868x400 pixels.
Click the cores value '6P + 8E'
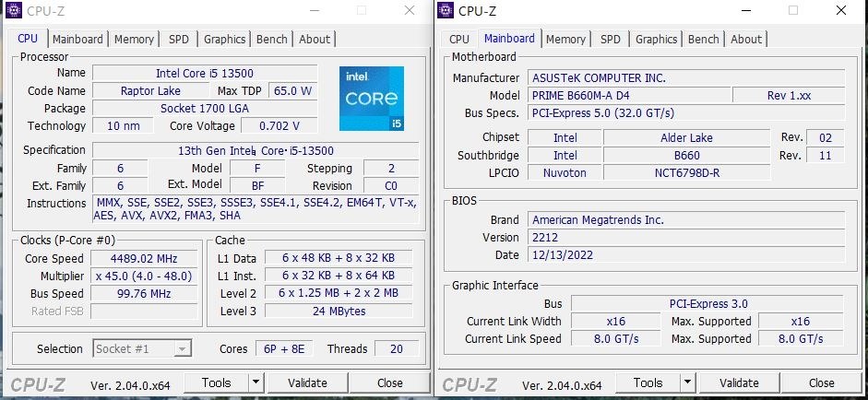point(284,348)
